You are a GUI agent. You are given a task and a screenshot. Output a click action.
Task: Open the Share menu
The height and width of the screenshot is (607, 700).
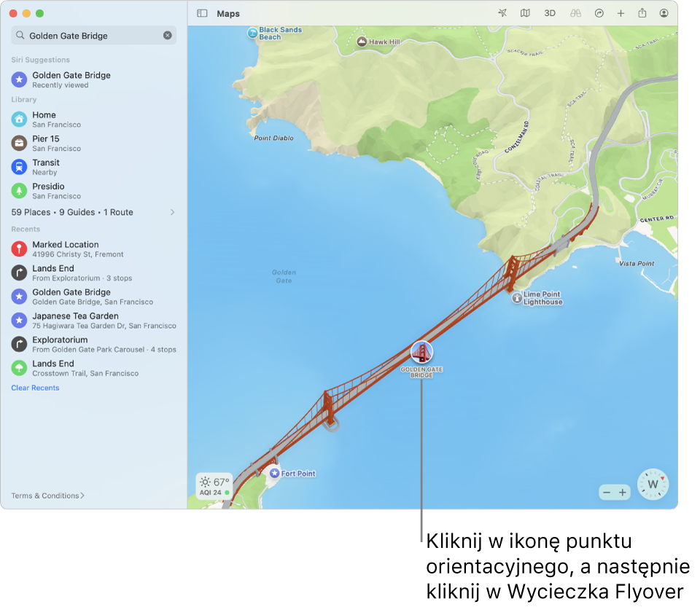[642, 13]
